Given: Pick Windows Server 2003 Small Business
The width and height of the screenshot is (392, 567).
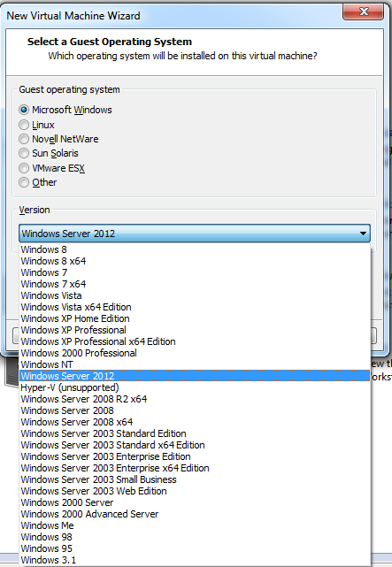Looking at the screenshot, I should coord(195,479).
